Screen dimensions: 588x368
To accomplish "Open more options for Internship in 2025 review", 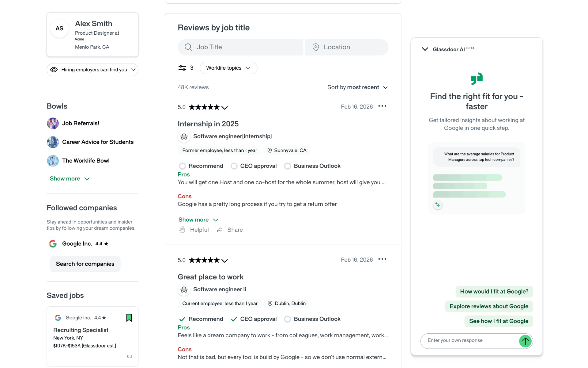I will tap(382, 106).
